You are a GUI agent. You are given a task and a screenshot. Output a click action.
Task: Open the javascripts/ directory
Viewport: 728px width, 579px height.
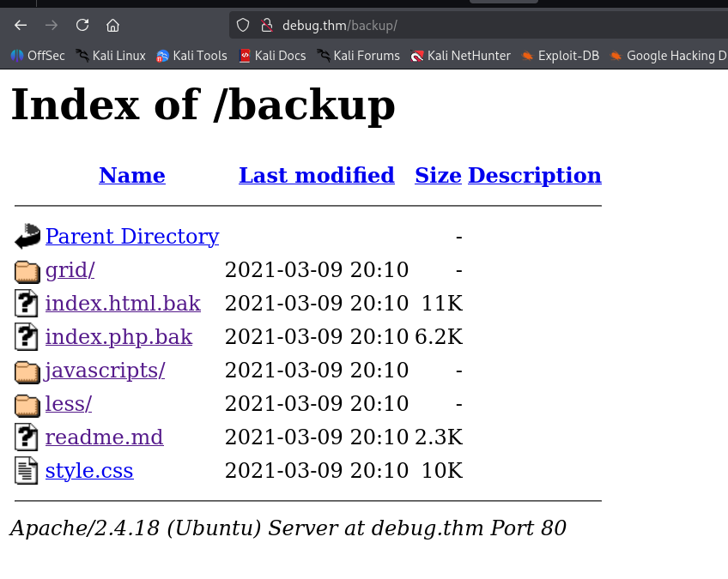[104, 370]
